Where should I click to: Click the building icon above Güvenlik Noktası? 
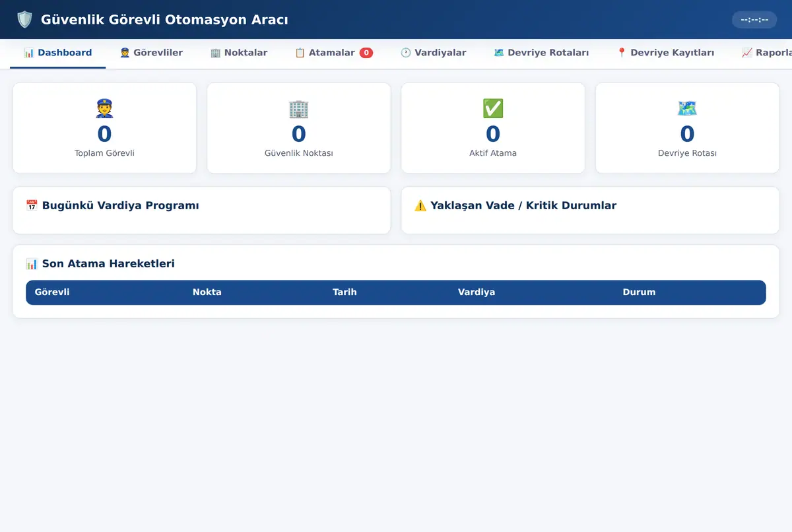tap(298, 108)
